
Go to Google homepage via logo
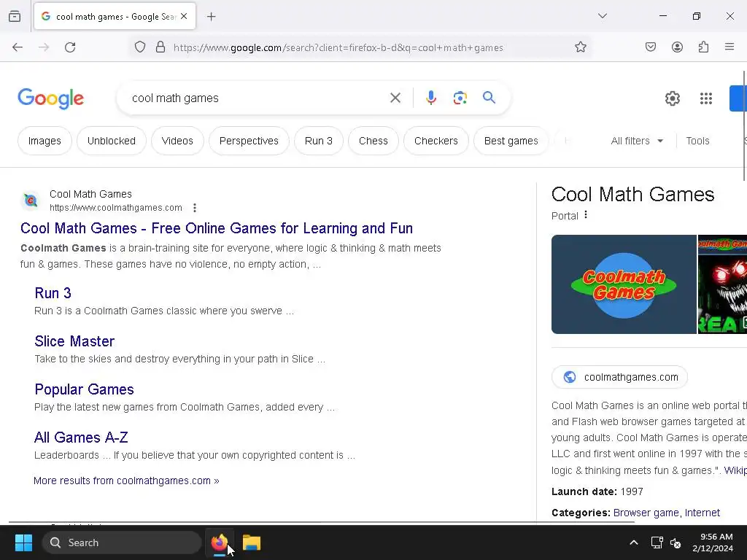pyautogui.click(x=50, y=98)
